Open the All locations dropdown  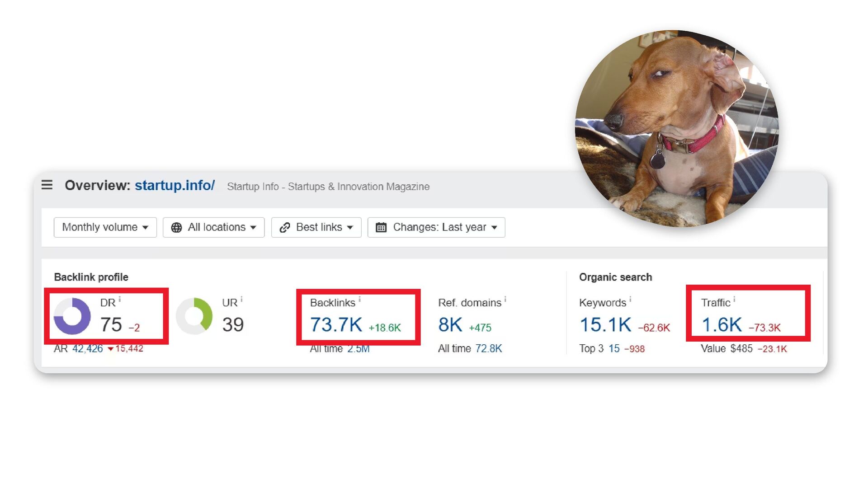213,227
